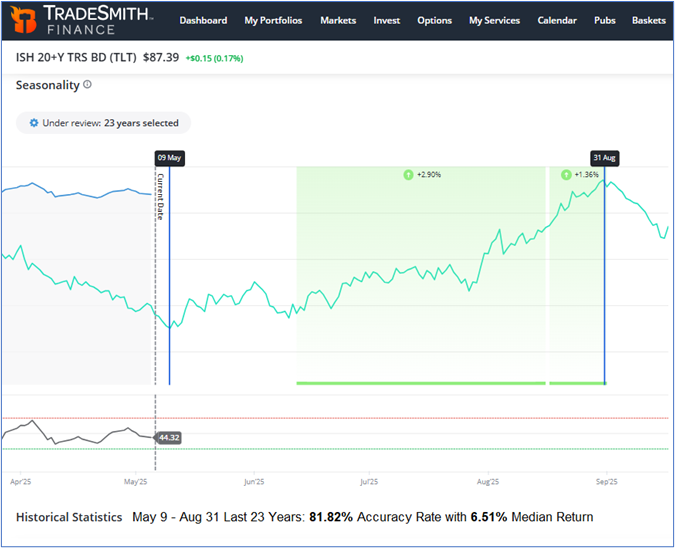Select the 09 May start date marker
Screen dimensions: 675x548
tap(169, 158)
